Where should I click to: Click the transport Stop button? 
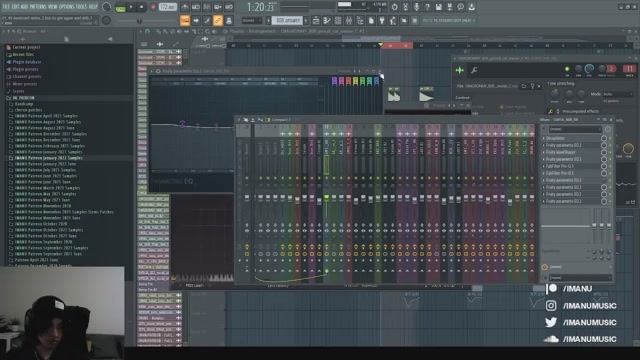(142, 7)
